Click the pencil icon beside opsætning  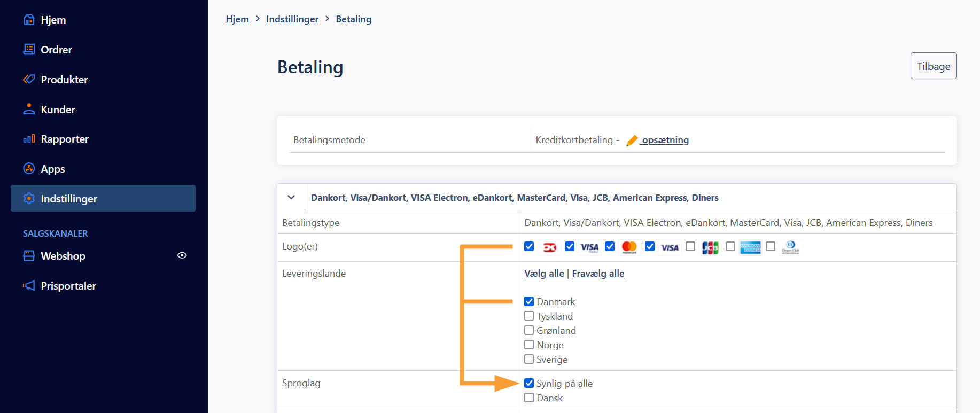tap(632, 141)
